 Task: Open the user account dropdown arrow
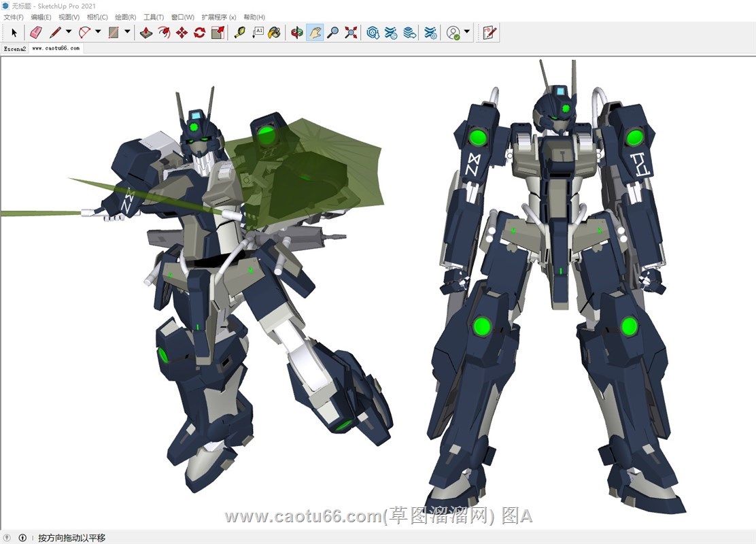467,32
